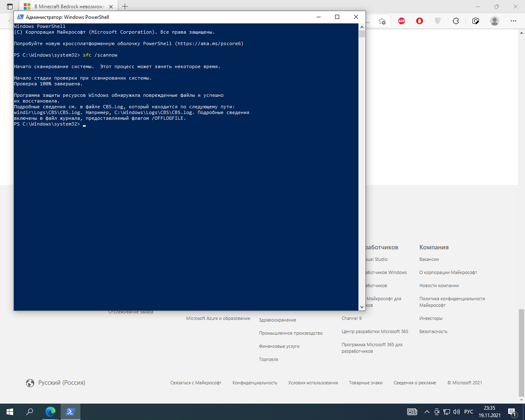
Task: Close the Minecraft Bedrock browser tab
Action: (x=111, y=7)
